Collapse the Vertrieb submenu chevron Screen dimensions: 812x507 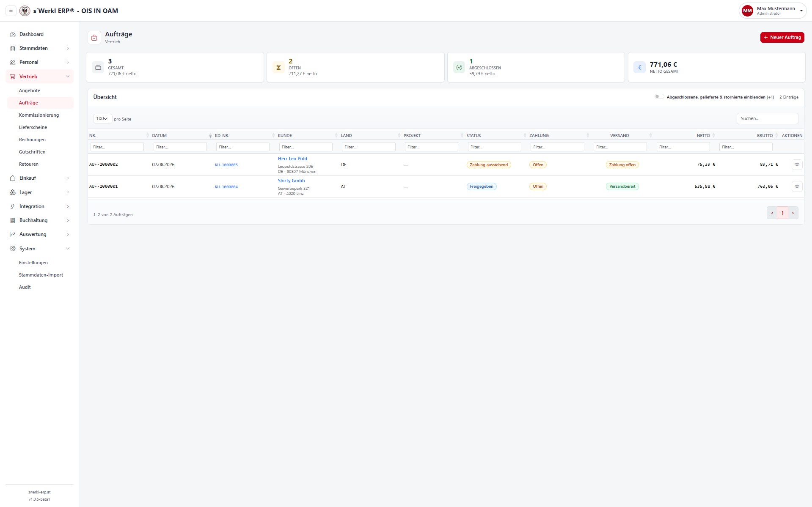(x=68, y=77)
